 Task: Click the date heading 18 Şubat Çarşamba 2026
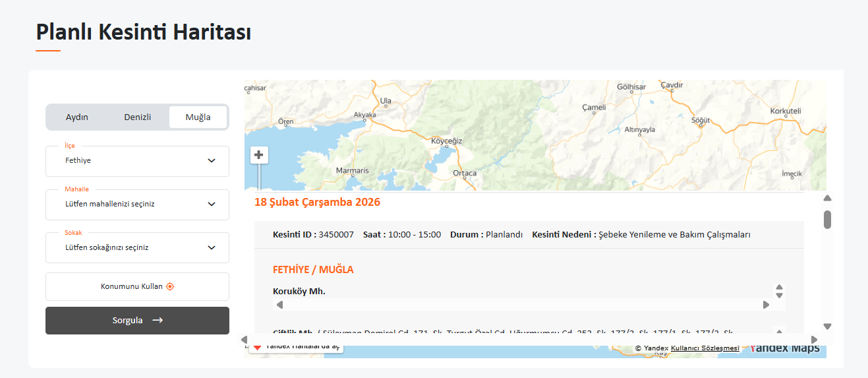pos(318,202)
